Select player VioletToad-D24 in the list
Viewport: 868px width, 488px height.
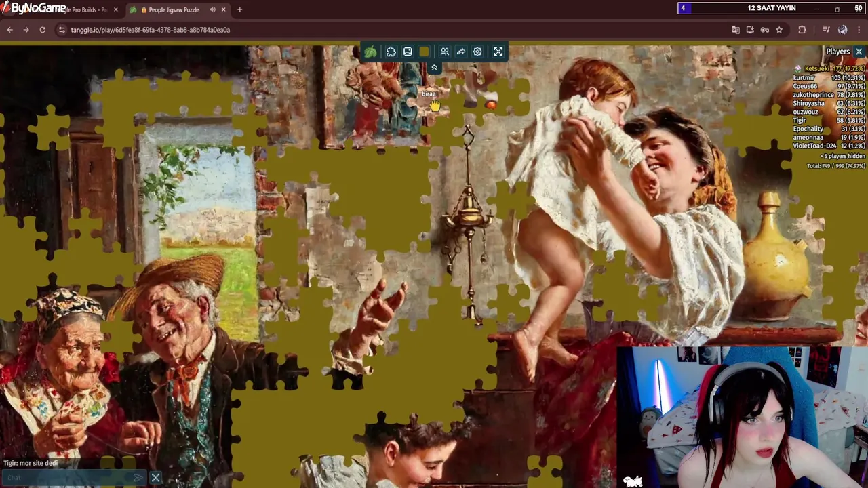(829, 146)
